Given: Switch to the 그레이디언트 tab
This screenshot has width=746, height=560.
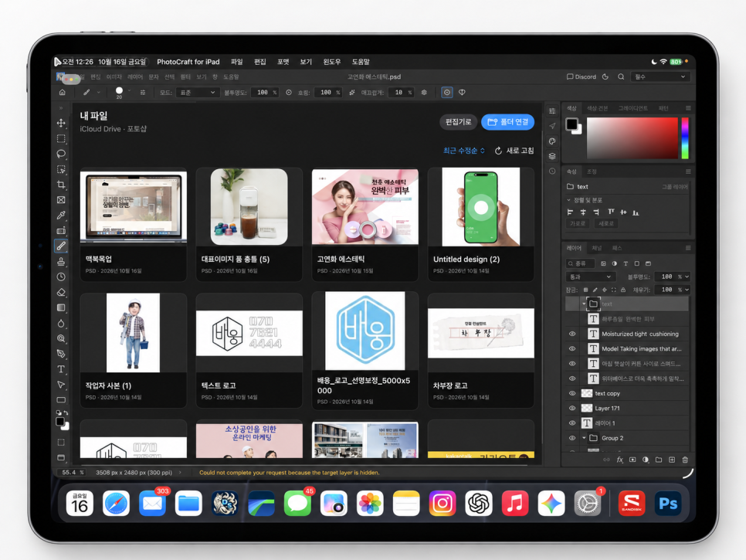Looking at the screenshot, I should pos(632,108).
